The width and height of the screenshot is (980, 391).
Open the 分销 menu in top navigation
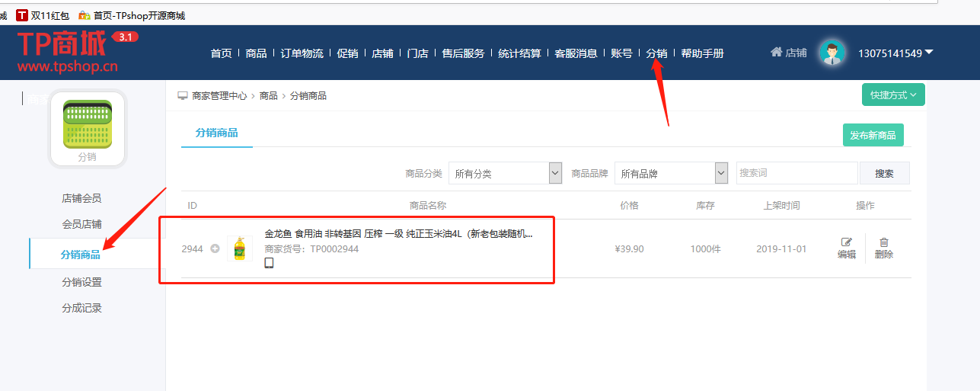(656, 53)
